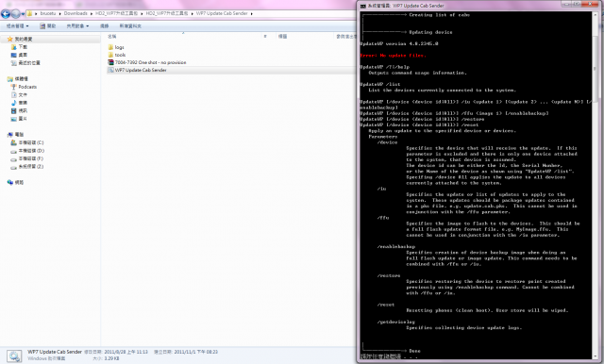
Task: Click the console window vertical scrollbar
Action: (x=596, y=185)
